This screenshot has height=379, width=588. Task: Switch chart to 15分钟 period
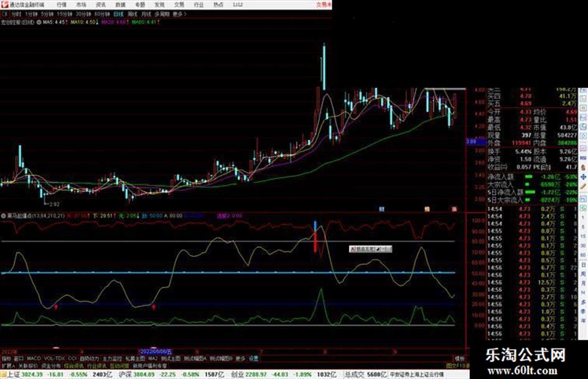click(x=65, y=14)
